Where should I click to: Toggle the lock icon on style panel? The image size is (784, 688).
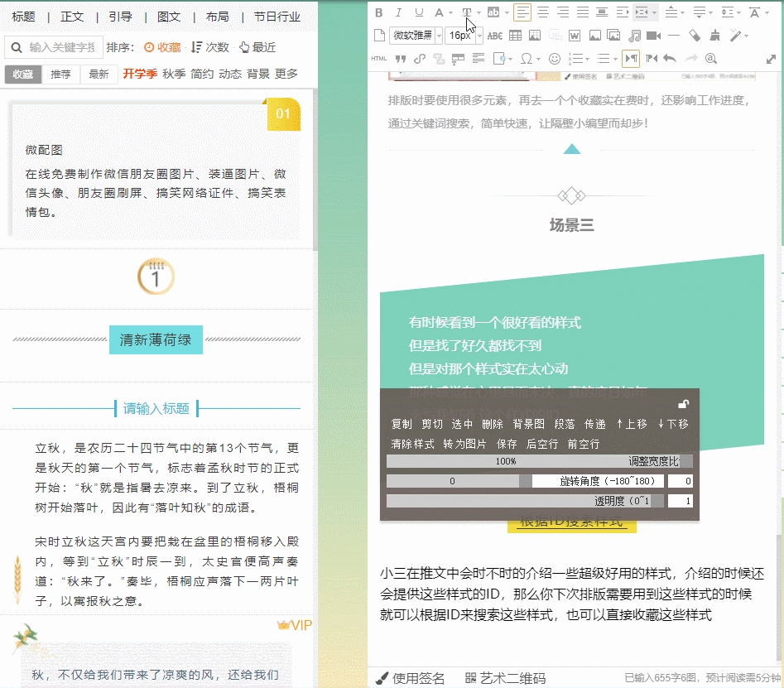[x=683, y=404]
